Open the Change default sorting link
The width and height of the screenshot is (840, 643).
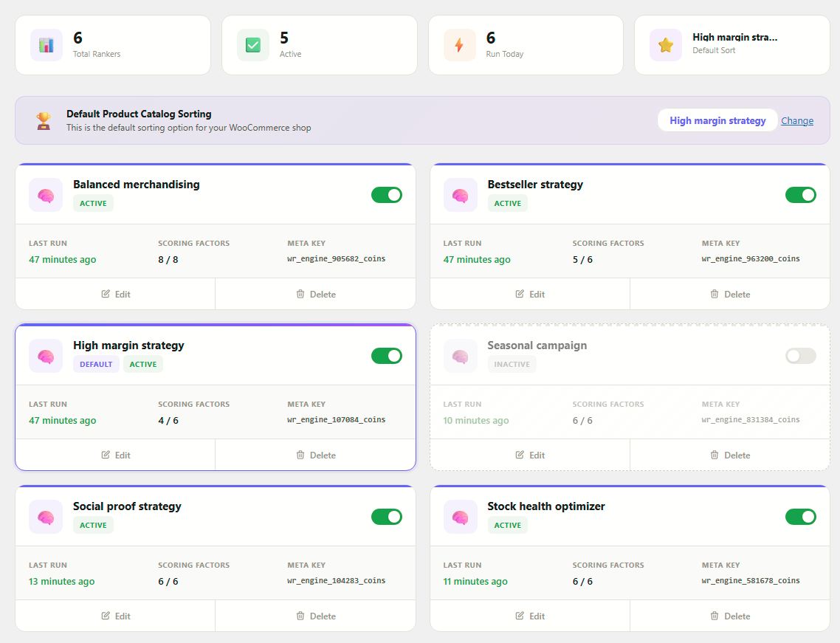pos(797,120)
